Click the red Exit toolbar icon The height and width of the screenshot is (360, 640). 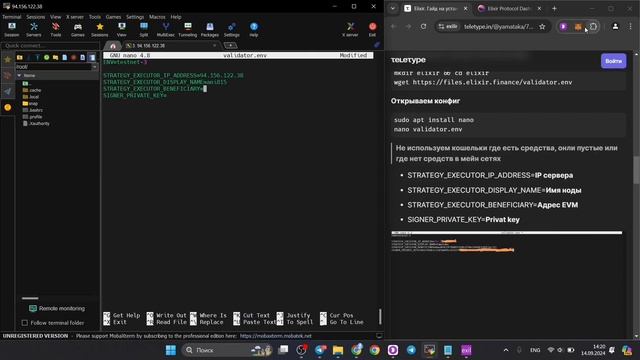pos(372,30)
